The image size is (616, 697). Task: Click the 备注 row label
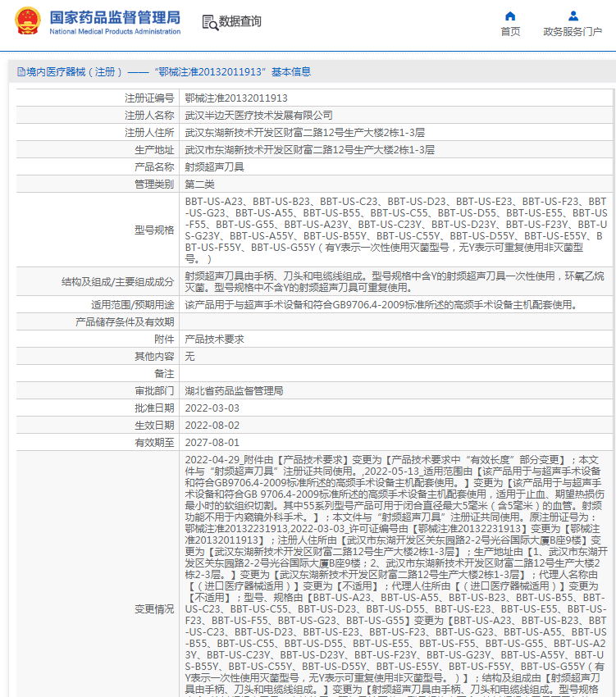pyautogui.click(x=164, y=374)
